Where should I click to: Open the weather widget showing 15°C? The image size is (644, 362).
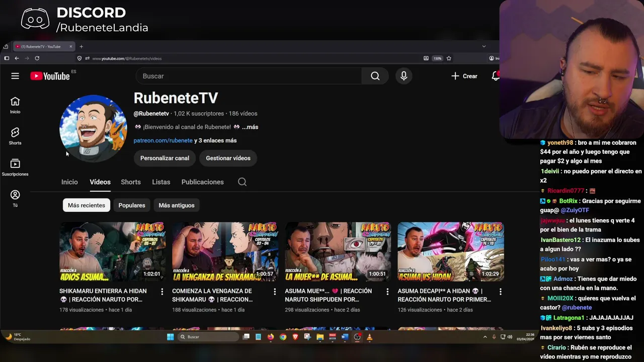pos(18,337)
